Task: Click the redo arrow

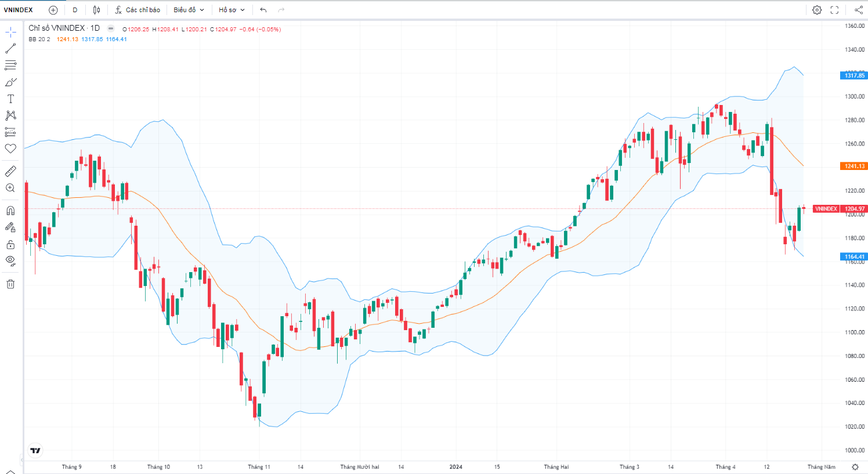Action: pos(281,10)
